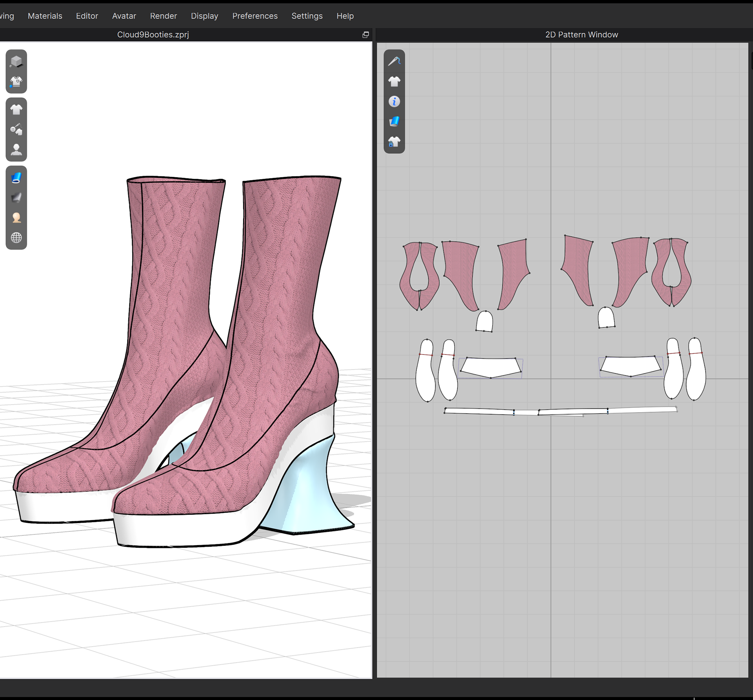
Task: Open the Render menu
Action: pos(163,16)
